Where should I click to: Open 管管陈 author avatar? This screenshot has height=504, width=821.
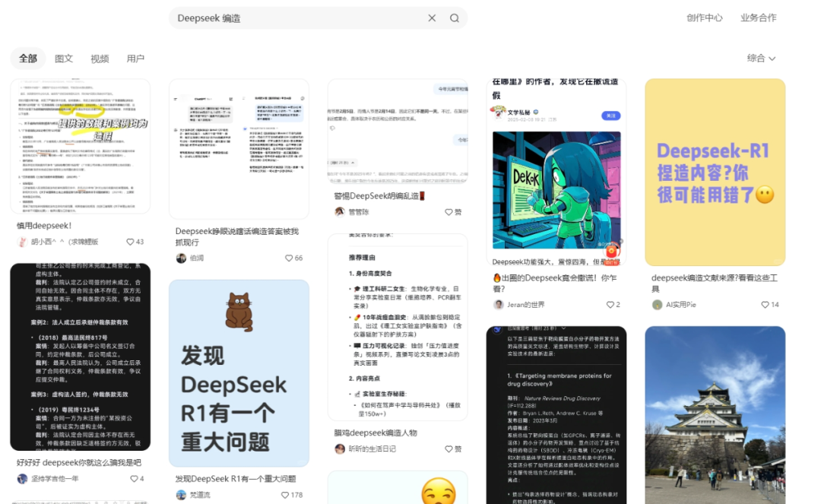click(340, 212)
